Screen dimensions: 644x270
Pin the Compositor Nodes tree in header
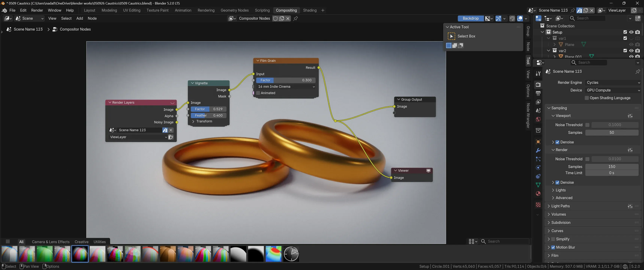pyautogui.click(x=296, y=18)
